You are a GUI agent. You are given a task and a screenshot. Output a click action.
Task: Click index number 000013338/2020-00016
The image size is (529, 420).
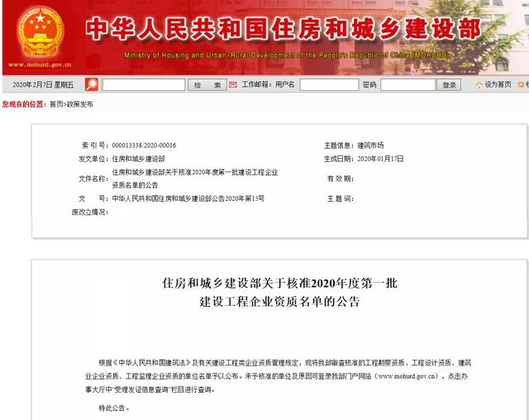pyautogui.click(x=144, y=146)
